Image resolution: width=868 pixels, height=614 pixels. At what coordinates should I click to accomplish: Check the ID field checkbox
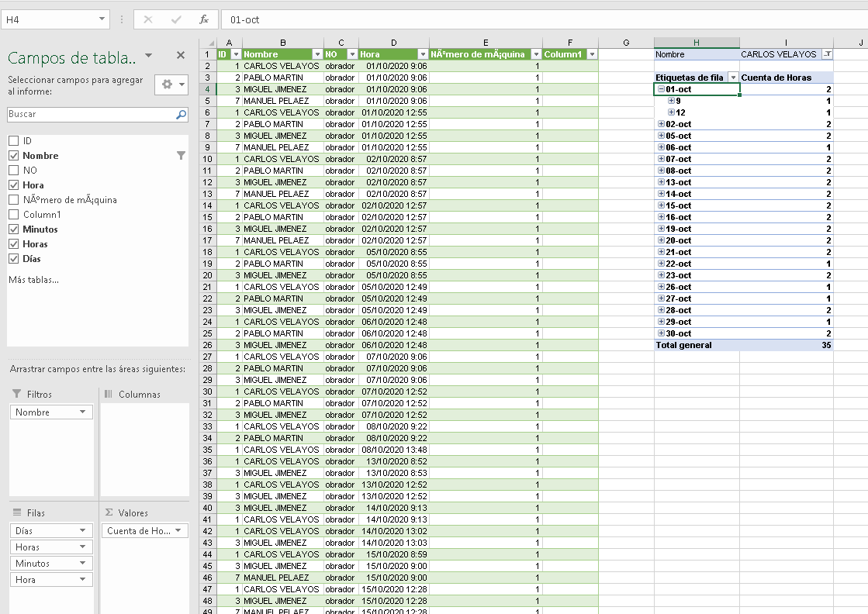[x=13, y=141]
